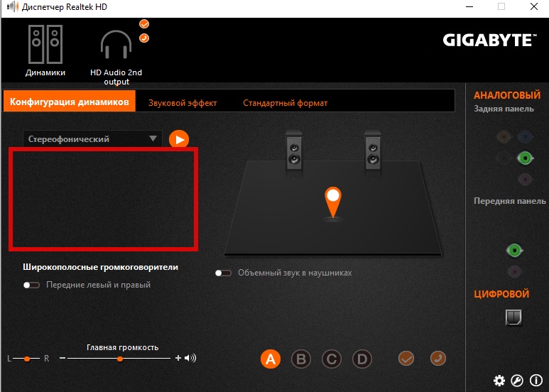549x392 pixels.
Task: Open the digital optical output icon
Action: [513, 317]
